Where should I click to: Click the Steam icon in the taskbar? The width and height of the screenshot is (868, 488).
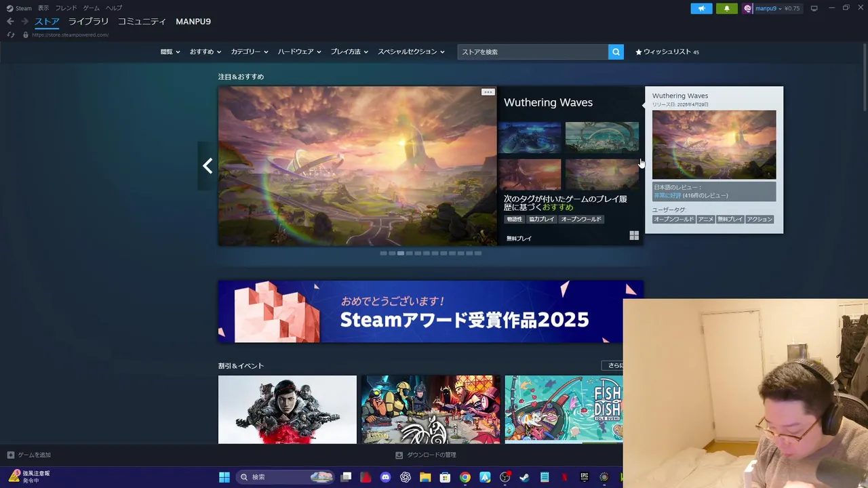[524, 477]
